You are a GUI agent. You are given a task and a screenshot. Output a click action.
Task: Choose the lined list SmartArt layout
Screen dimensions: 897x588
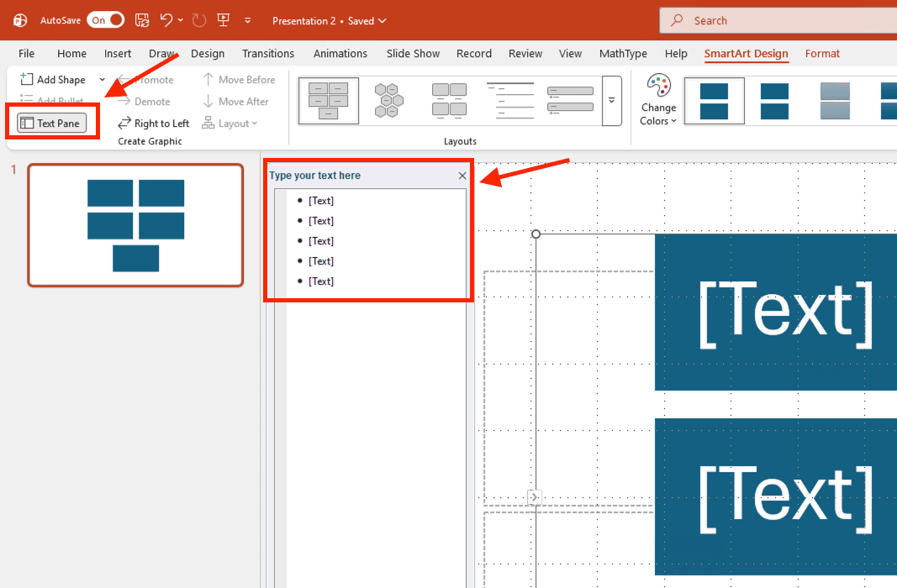point(509,101)
